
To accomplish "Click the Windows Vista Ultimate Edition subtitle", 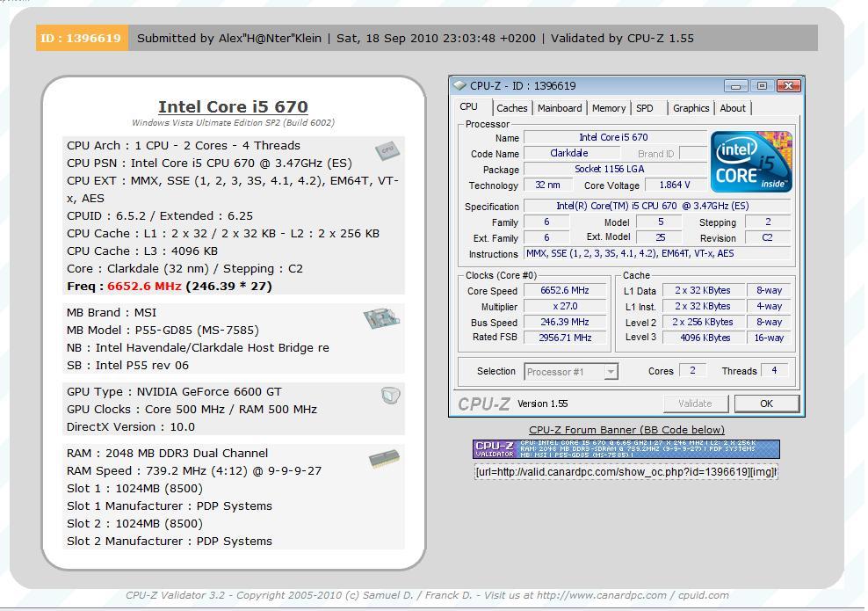I will pyautogui.click(x=233, y=123).
